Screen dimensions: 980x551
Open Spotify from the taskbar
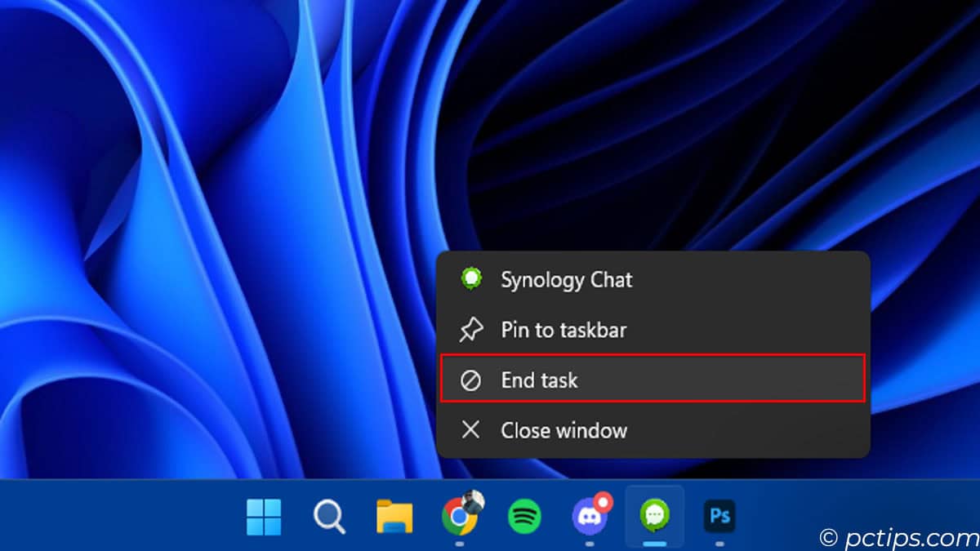point(524,516)
